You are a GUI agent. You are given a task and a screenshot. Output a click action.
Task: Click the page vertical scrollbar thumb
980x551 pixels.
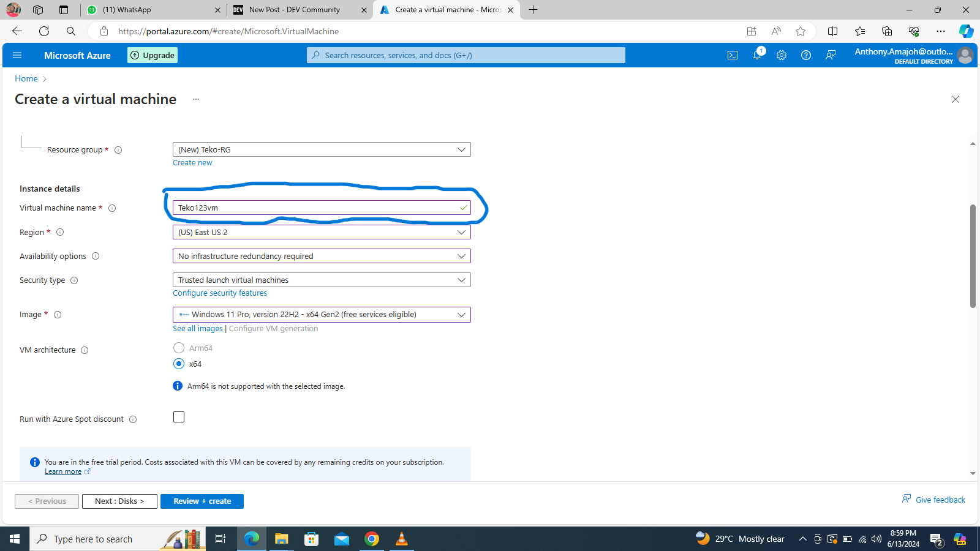coord(973,256)
